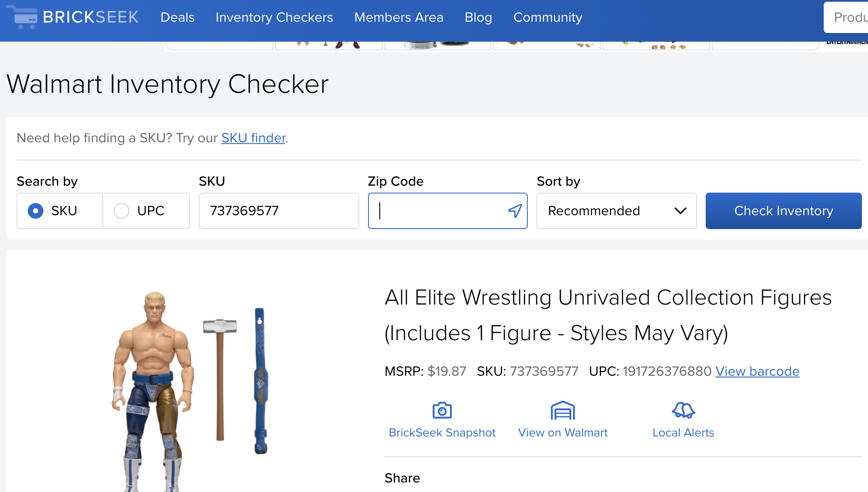The height and width of the screenshot is (492, 868).
Task: Go to Members Area
Action: (x=399, y=17)
